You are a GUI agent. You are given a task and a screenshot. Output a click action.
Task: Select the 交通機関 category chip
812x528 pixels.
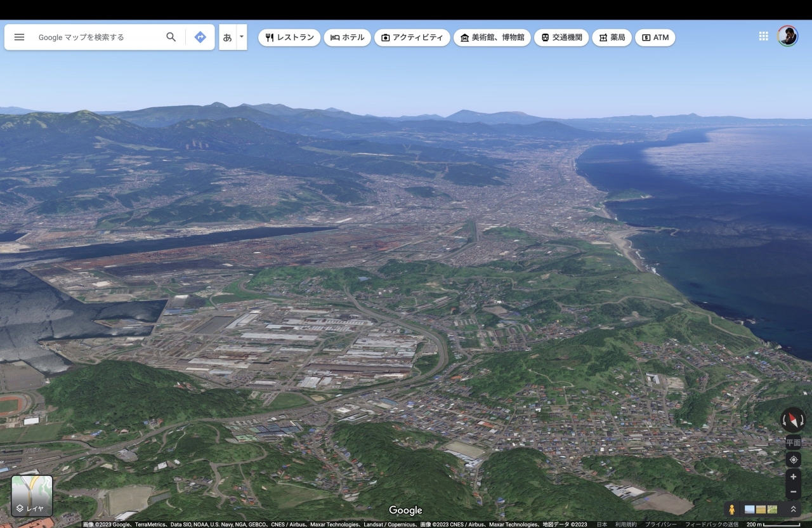pos(561,37)
